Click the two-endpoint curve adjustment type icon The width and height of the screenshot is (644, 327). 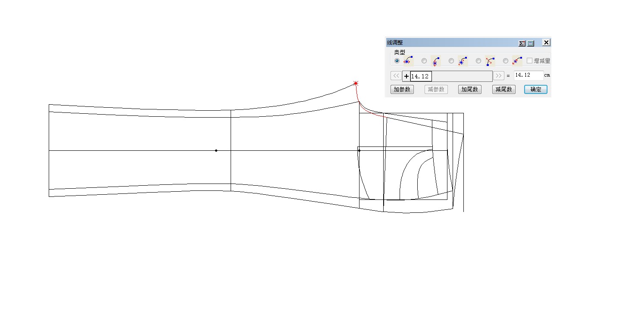490,61
